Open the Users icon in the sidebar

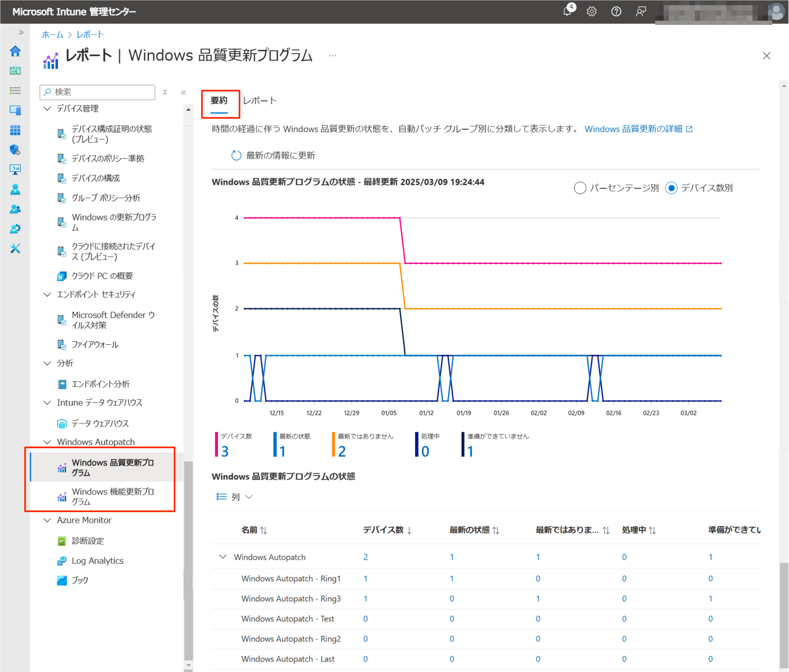[15, 189]
